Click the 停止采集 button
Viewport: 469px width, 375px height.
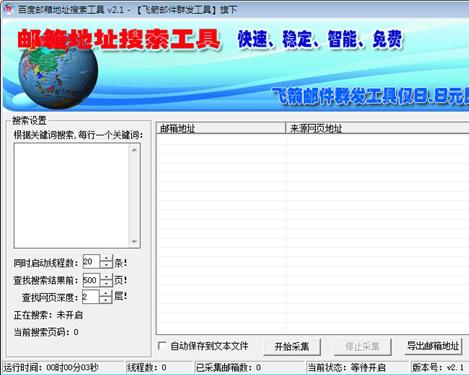pos(362,347)
